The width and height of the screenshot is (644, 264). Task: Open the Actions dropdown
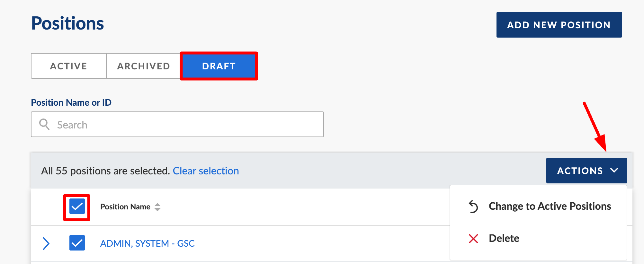tap(586, 171)
